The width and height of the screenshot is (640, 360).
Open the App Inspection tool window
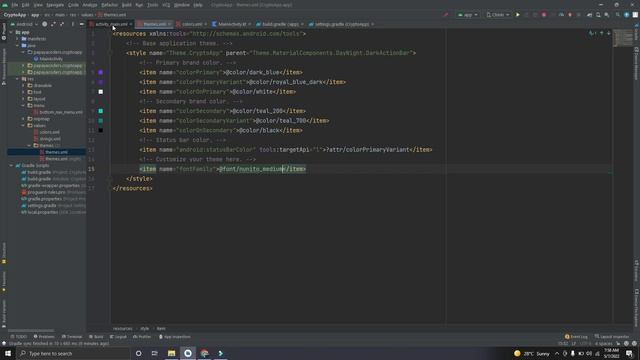[175, 337]
